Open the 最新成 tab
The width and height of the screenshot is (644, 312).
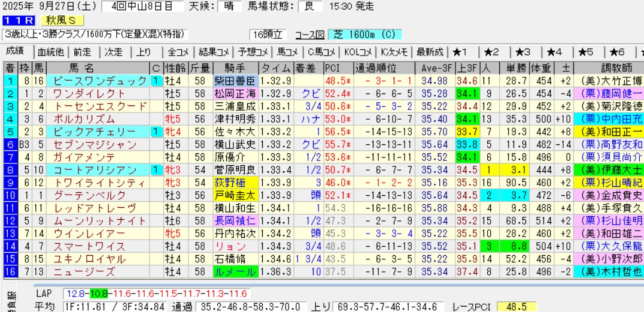(x=430, y=52)
